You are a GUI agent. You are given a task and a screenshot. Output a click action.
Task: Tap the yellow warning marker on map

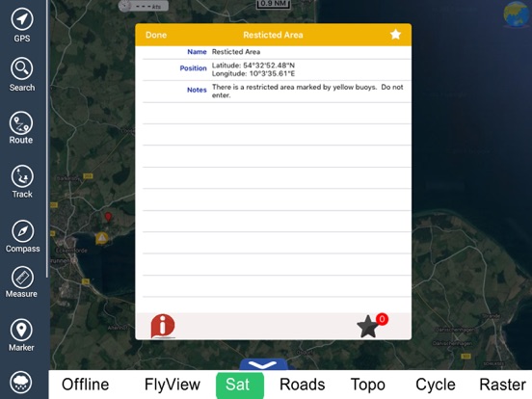102,238
